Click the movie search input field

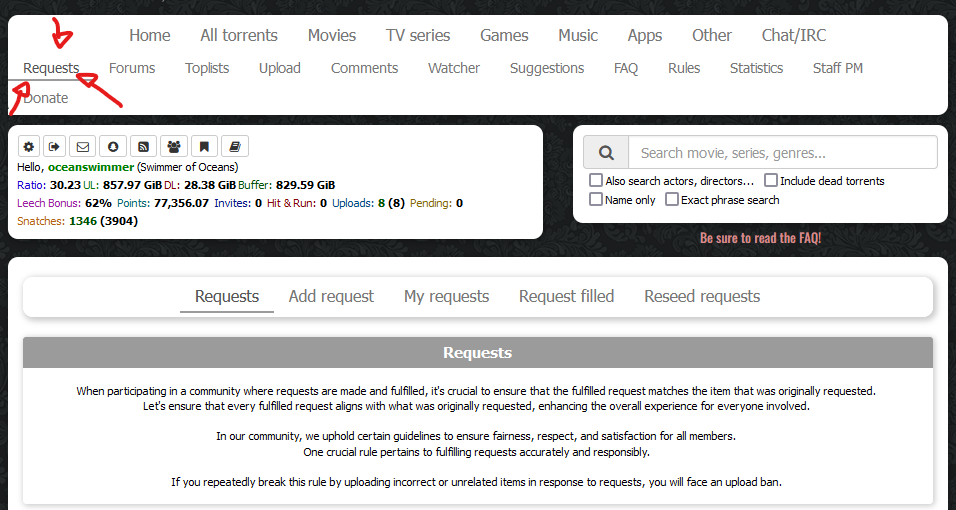(782, 153)
